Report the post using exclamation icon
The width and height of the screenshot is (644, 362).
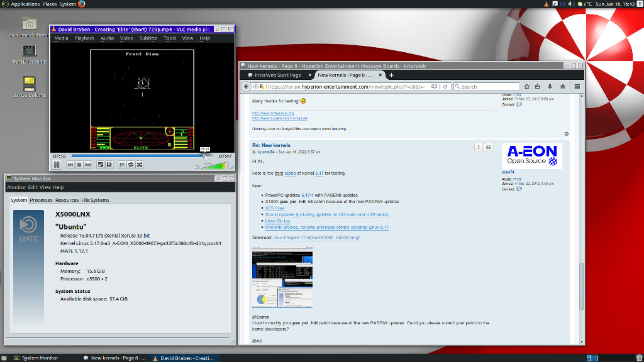[x=479, y=147]
